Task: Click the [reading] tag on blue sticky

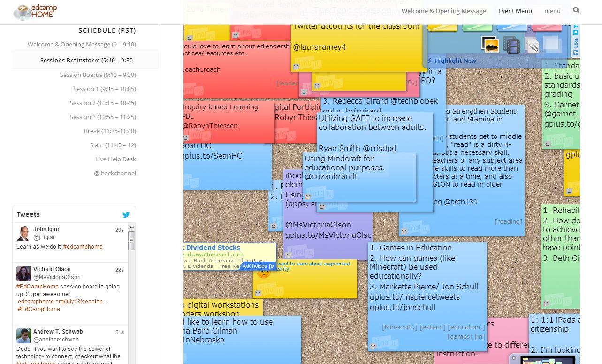Action: tap(508, 221)
